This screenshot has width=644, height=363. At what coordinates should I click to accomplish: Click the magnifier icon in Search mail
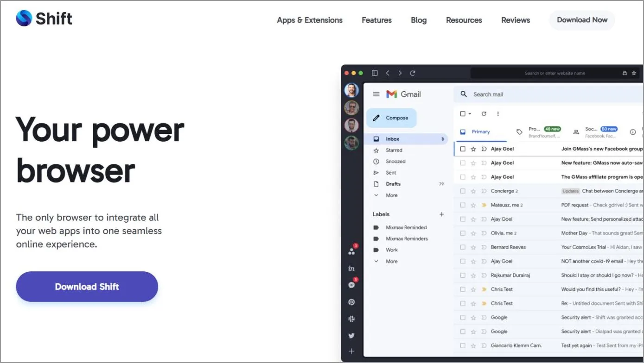(x=464, y=94)
